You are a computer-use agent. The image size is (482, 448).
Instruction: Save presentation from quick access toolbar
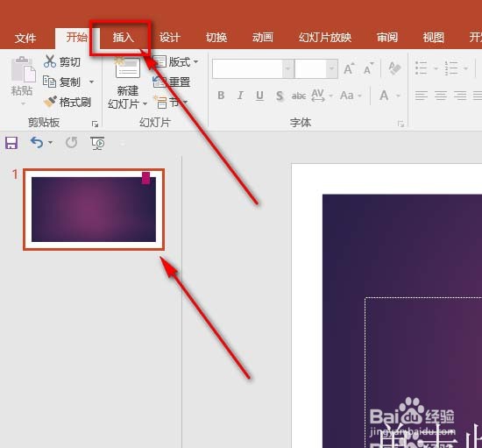11,143
